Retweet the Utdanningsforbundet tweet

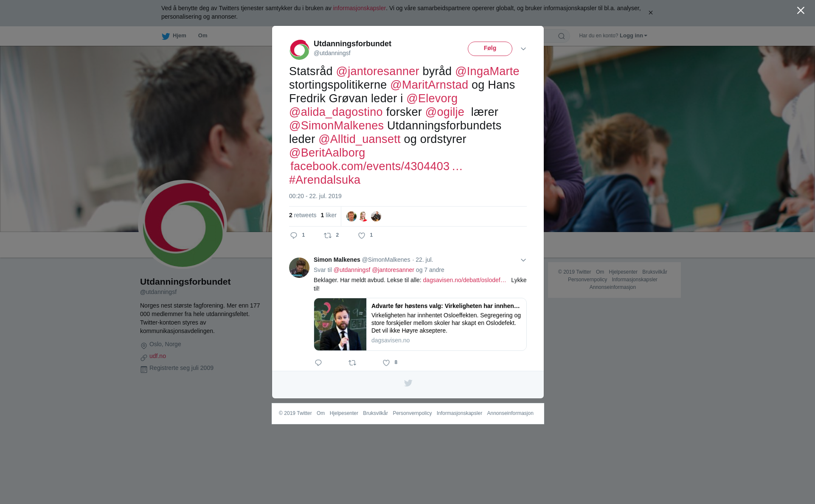pyautogui.click(x=328, y=235)
